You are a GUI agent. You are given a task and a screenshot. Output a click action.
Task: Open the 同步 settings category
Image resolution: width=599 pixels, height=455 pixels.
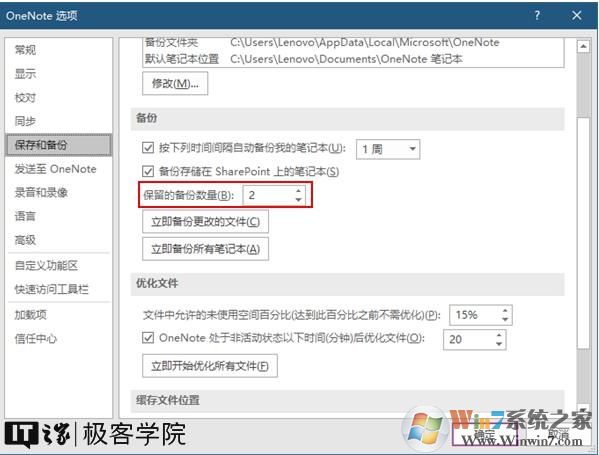click(x=25, y=121)
